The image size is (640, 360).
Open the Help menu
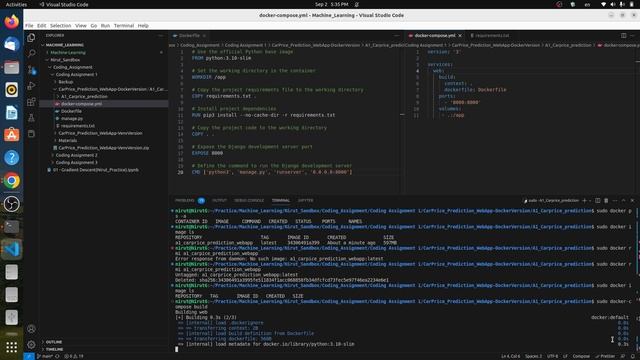click(x=143, y=25)
